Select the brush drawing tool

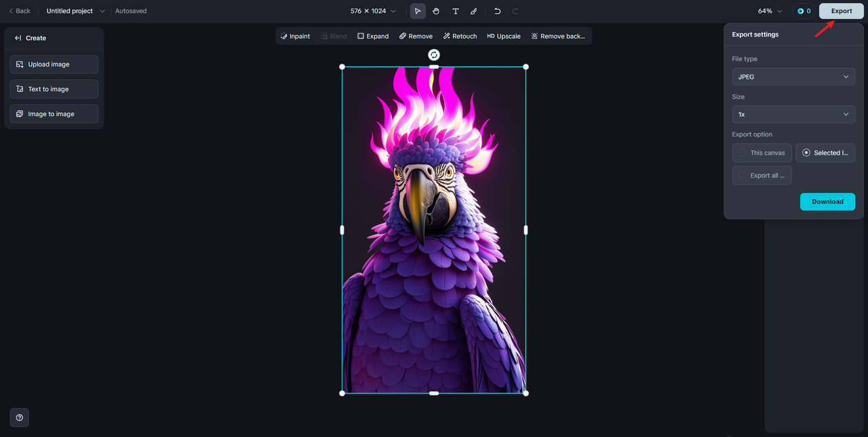[x=474, y=11]
